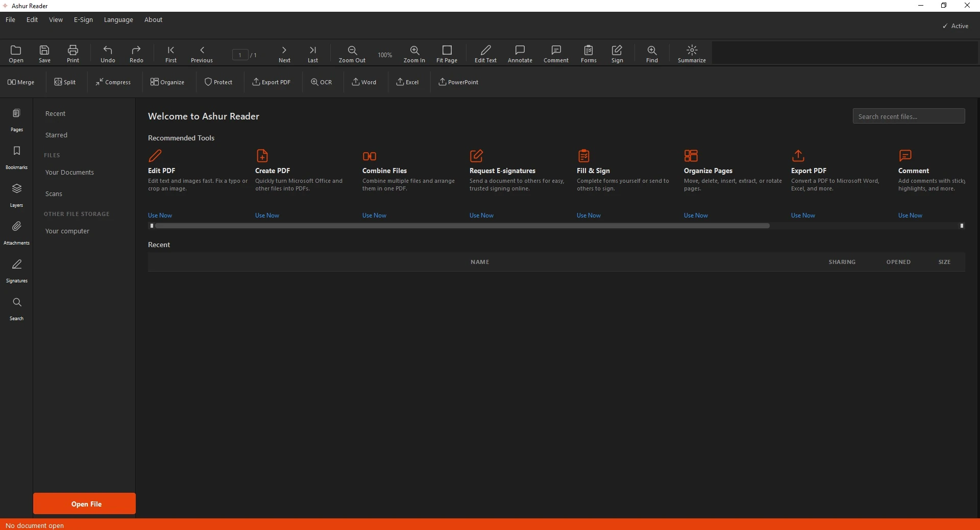Click the Organize tool button
The image size is (980, 530).
click(x=167, y=82)
